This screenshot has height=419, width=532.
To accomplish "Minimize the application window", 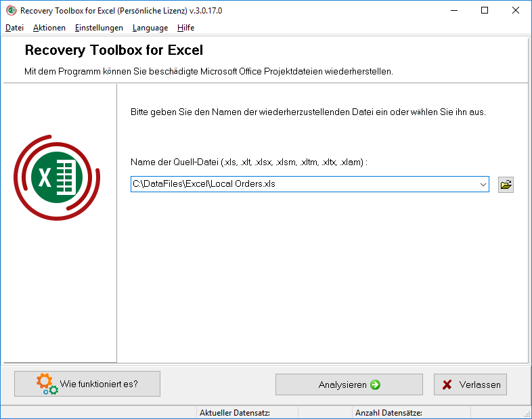I will coord(454,11).
